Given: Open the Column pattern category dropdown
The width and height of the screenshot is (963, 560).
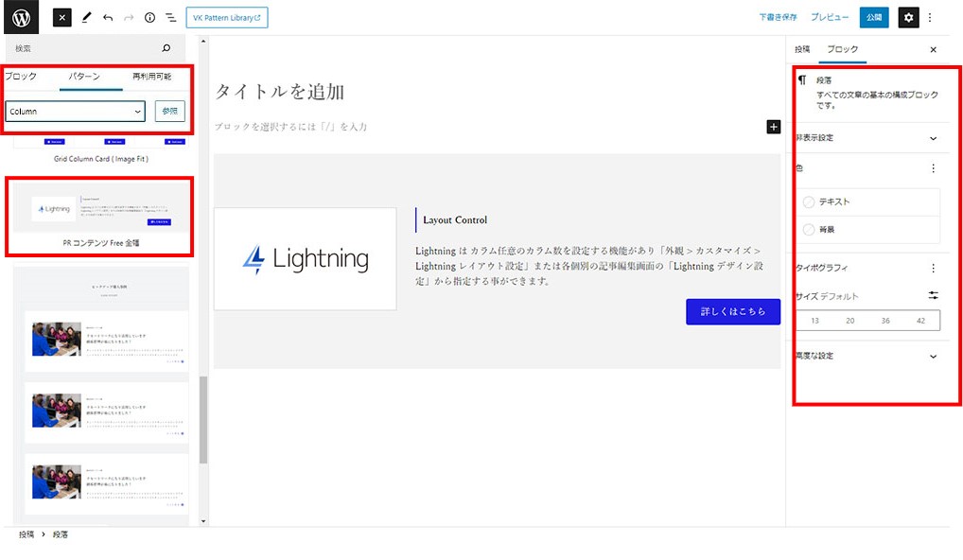Looking at the screenshot, I should point(76,112).
